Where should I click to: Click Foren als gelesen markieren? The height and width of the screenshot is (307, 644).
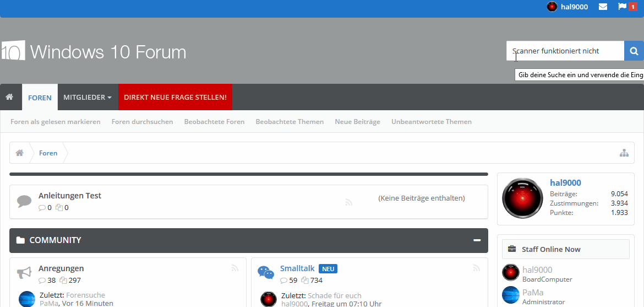(56, 122)
